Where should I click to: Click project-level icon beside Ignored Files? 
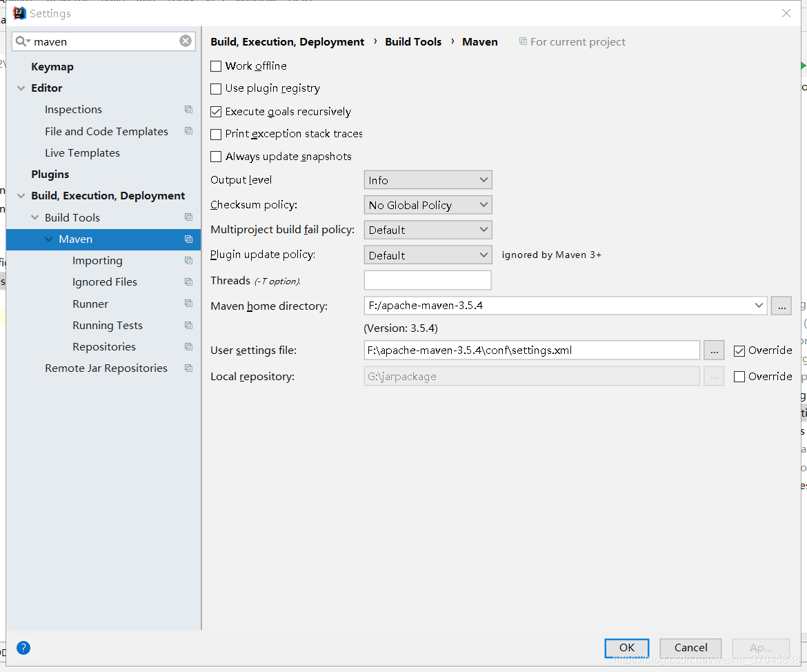(x=188, y=282)
